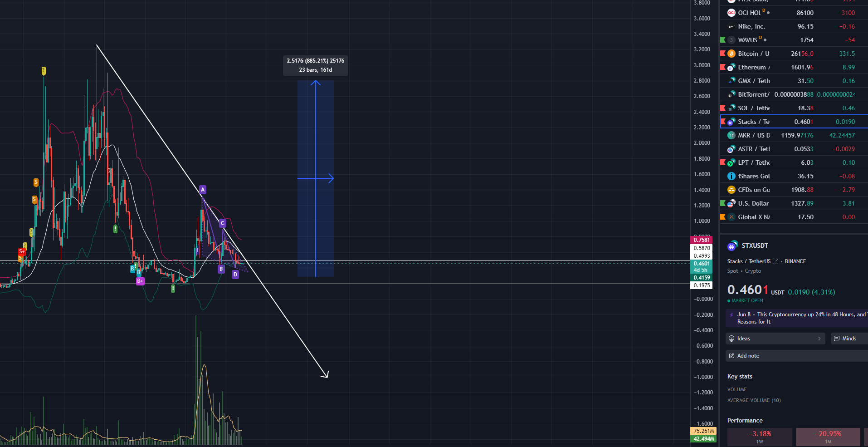Click the lightning bolt icon on news item
This screenshot has height=447, width=868.
(731, 314)
